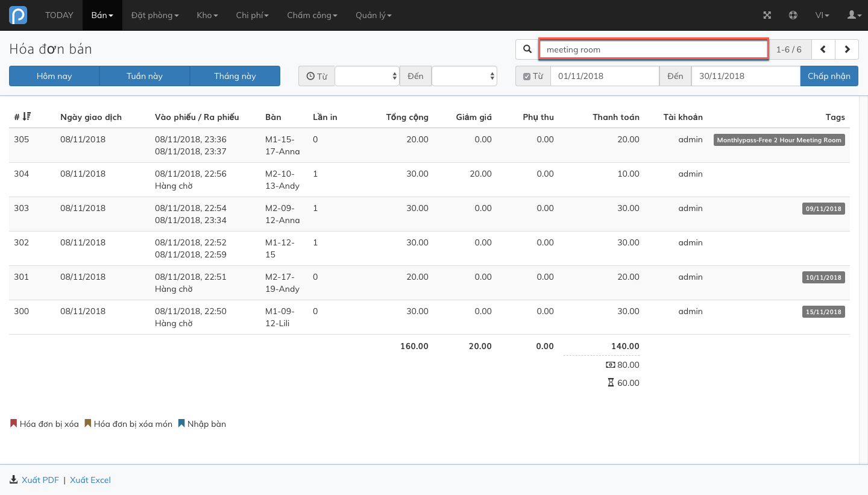Click the search magnifier icon
Image resolution: width=868 pixels, height=495 pixels.
pyautogui.click(x=527, y=49)
